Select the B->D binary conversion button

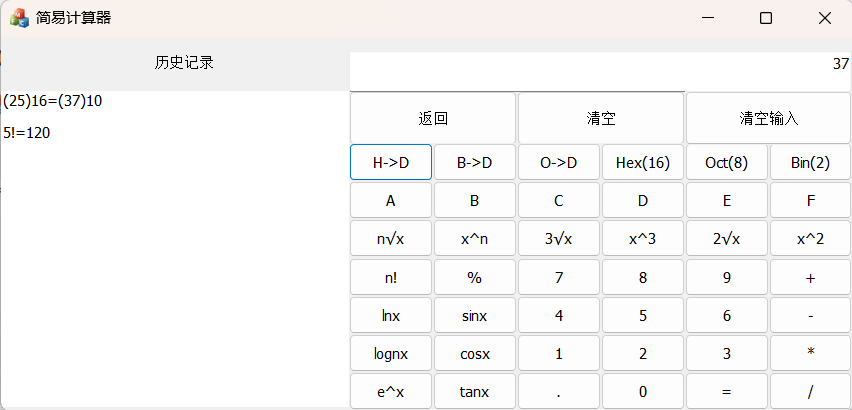[x=475, y=162]
